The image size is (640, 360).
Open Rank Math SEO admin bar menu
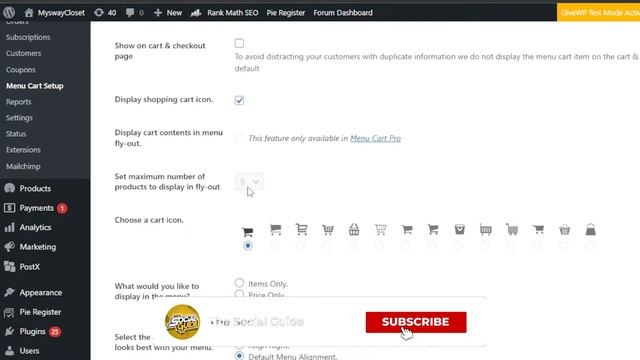point(225,13)
